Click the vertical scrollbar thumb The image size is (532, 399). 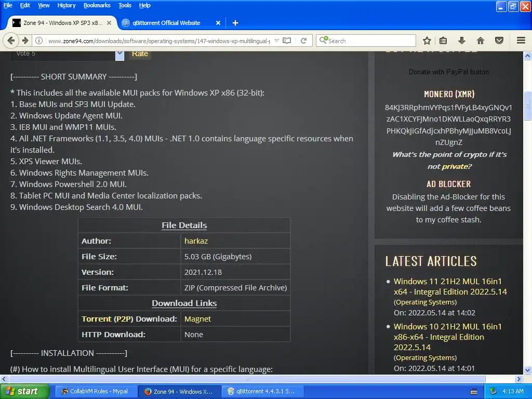pyautogui.click(x=528, y=105)
